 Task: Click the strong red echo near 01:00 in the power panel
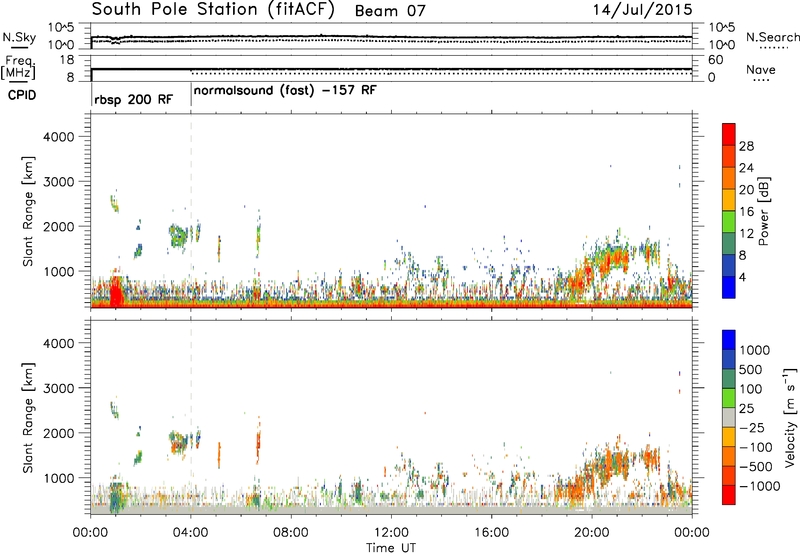coord(117,290)
